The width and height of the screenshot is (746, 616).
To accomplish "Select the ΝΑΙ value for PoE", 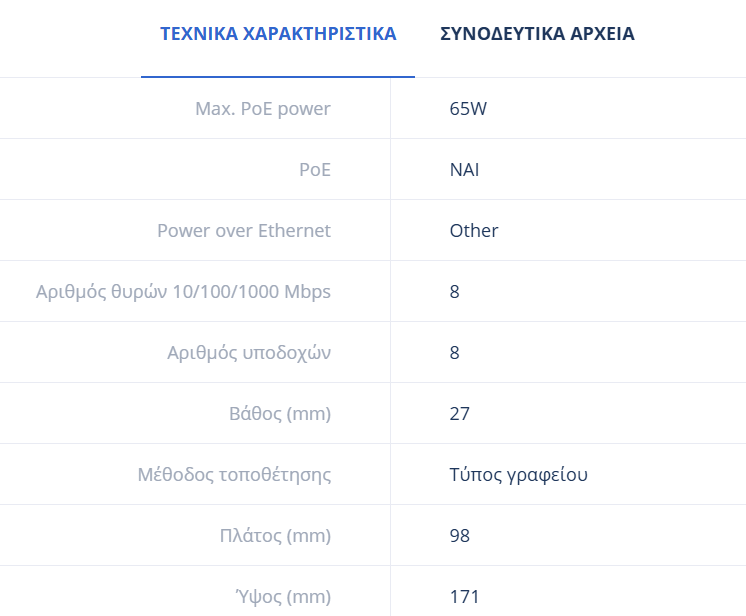I will (464, 170).
